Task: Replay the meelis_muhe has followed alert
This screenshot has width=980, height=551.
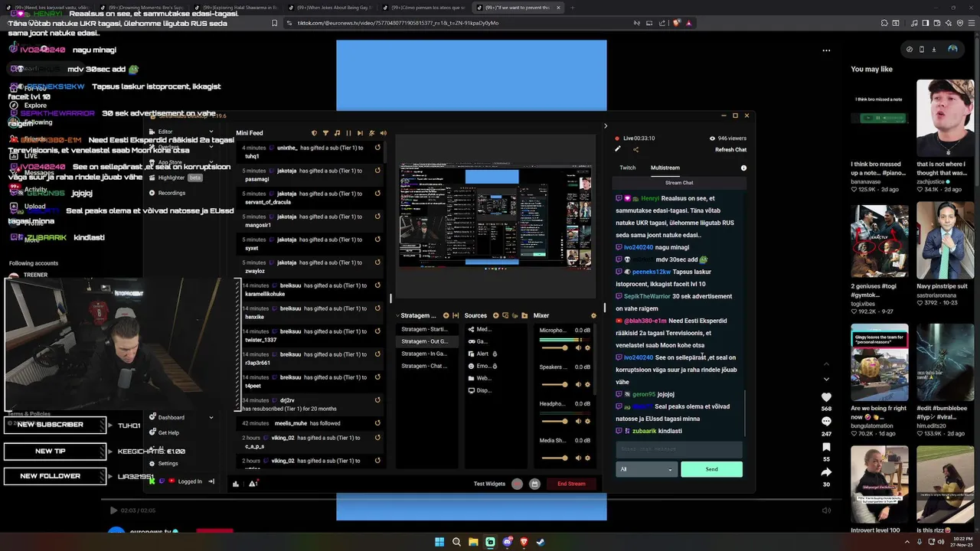Action: tap(377, 423)
